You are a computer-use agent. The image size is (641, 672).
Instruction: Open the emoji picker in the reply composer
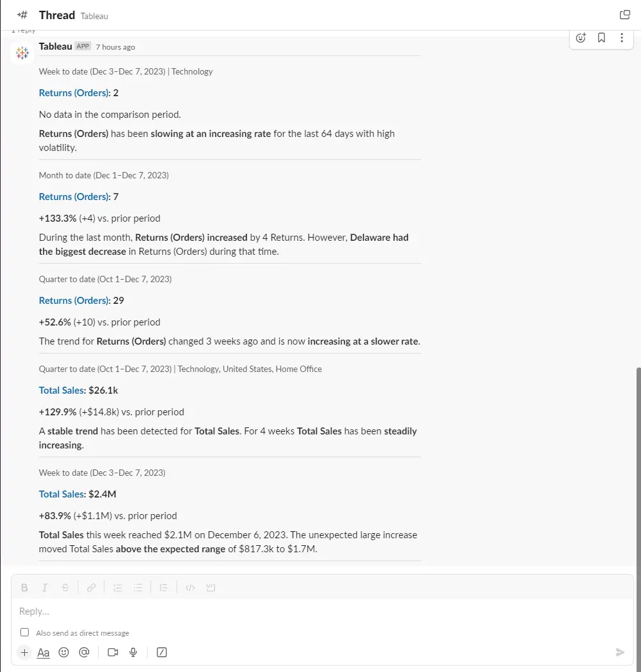64,652
